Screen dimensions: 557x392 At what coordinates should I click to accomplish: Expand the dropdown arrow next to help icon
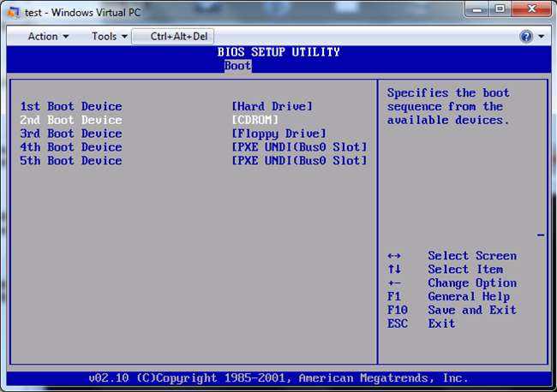[x=541, y=36]
